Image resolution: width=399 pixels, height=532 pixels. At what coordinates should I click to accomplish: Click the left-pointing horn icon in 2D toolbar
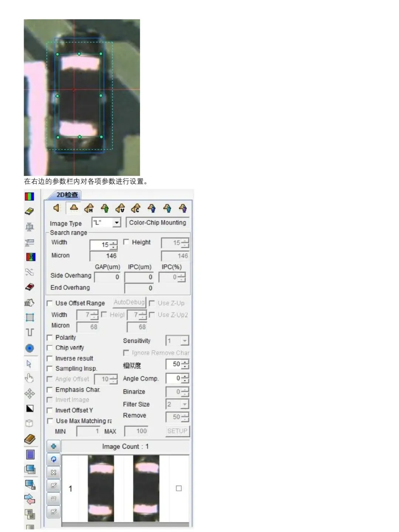pos(57,208)
